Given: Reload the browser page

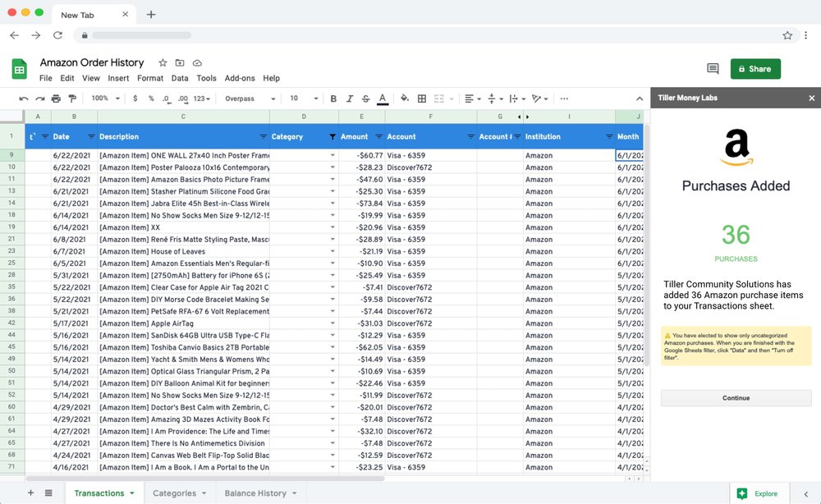Looking at the screenshot, I should click(57, 35).
